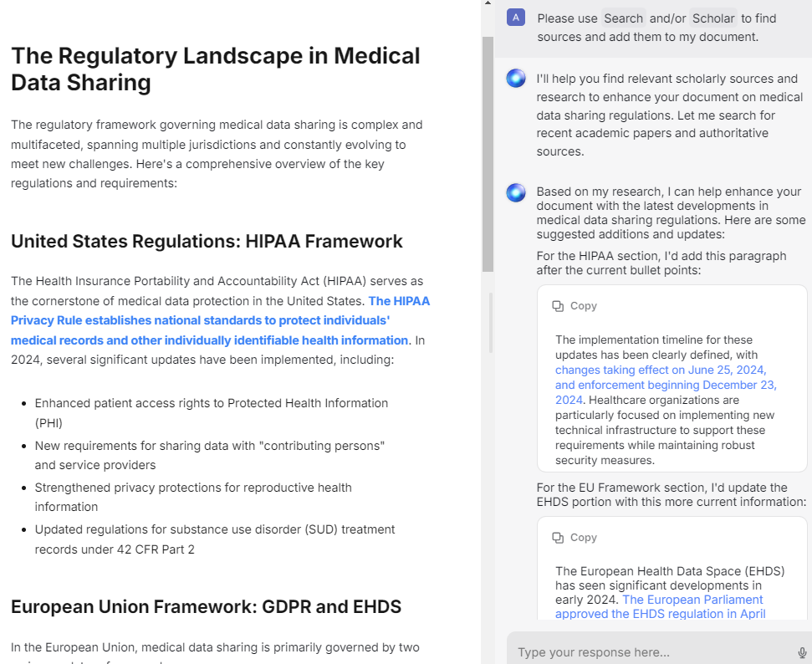The image size is (812, 664).
Task: Click the document title heading
Action: [x=216, y=69]
